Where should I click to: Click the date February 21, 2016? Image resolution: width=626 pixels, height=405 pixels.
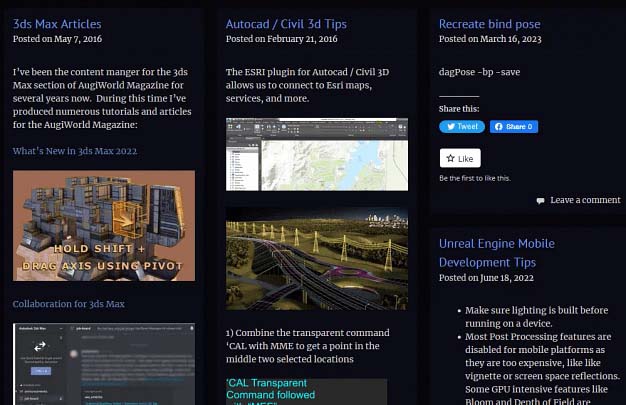(x=302, y=39)
